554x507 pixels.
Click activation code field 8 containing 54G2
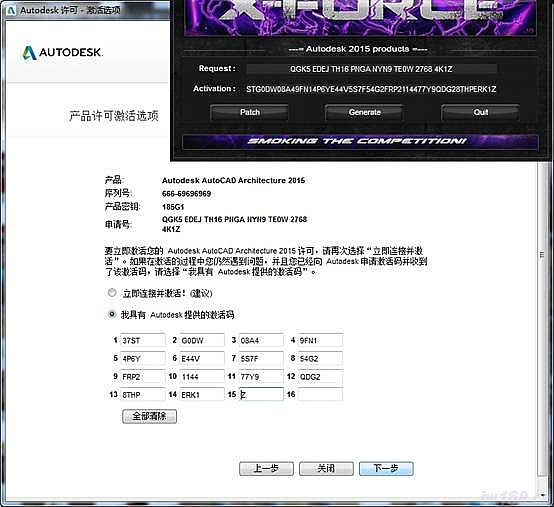[320, 358]
